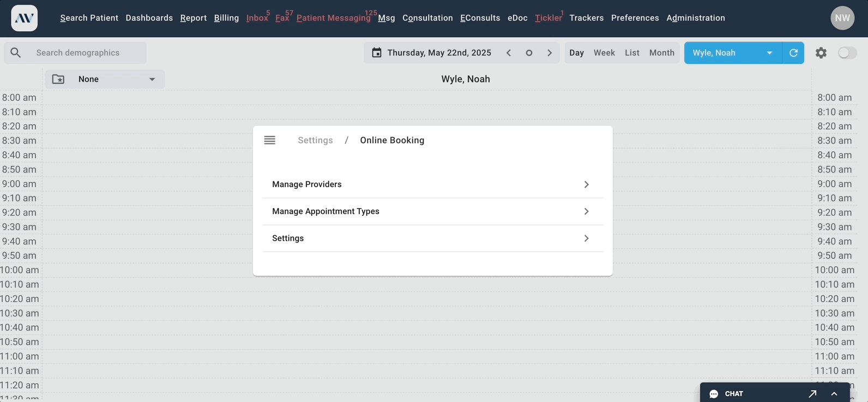Viewport: 868px width, 402px height.
Task: Click the chat bubble icon
Action: coord(714,394)
